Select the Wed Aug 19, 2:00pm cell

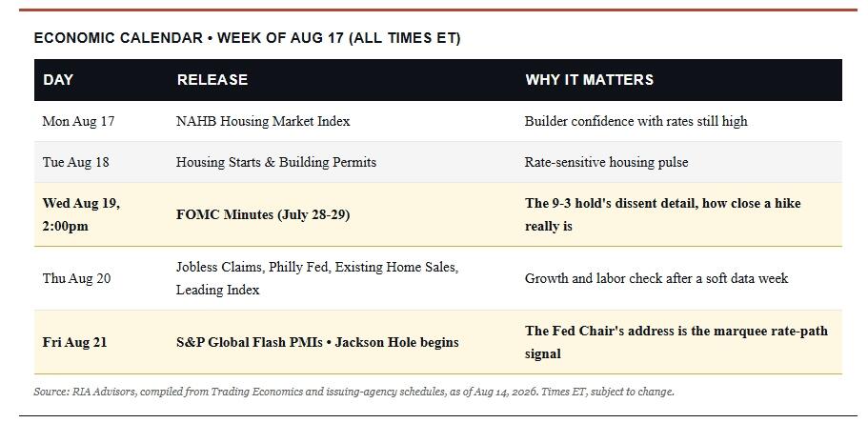click(81, 214)
